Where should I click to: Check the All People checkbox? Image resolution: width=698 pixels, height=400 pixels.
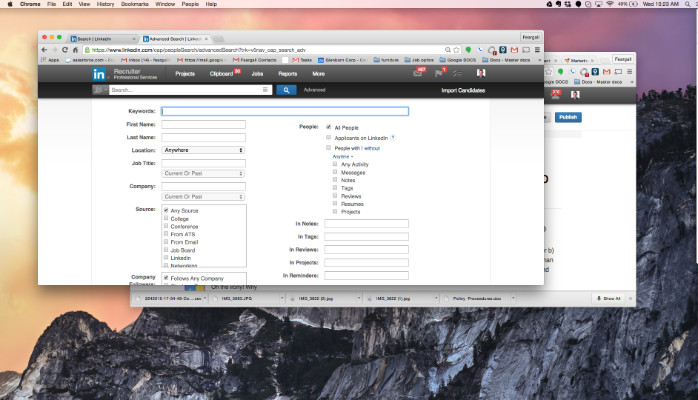tap(329, 127)
